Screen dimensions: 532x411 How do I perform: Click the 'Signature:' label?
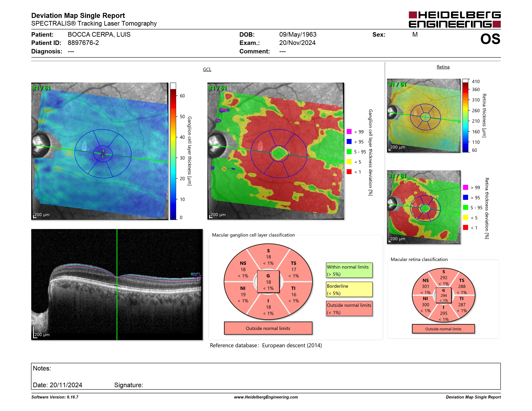(129, 385)
